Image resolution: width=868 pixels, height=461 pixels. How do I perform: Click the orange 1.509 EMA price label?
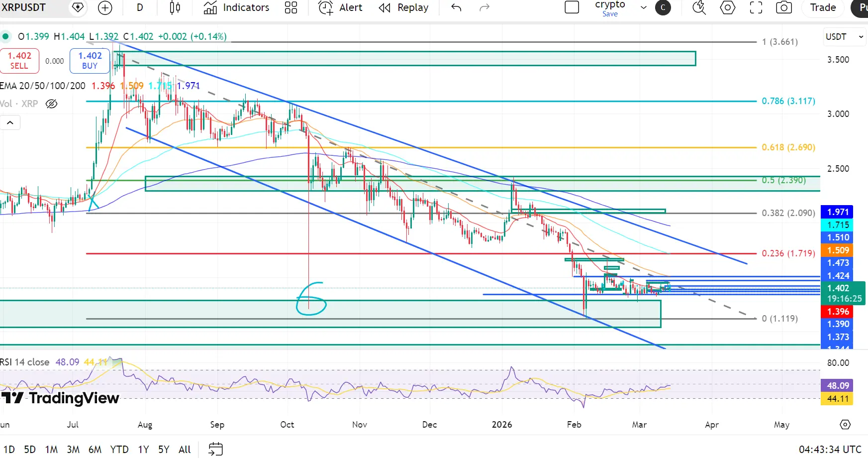click(x=838, y=250)
